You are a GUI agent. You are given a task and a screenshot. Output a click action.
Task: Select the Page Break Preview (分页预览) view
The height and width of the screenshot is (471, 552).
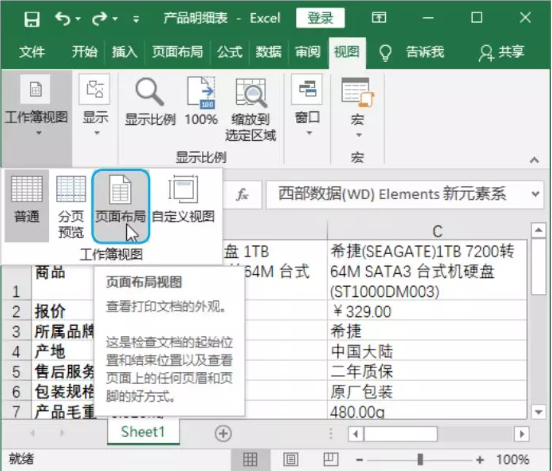[x=71, y=206]
